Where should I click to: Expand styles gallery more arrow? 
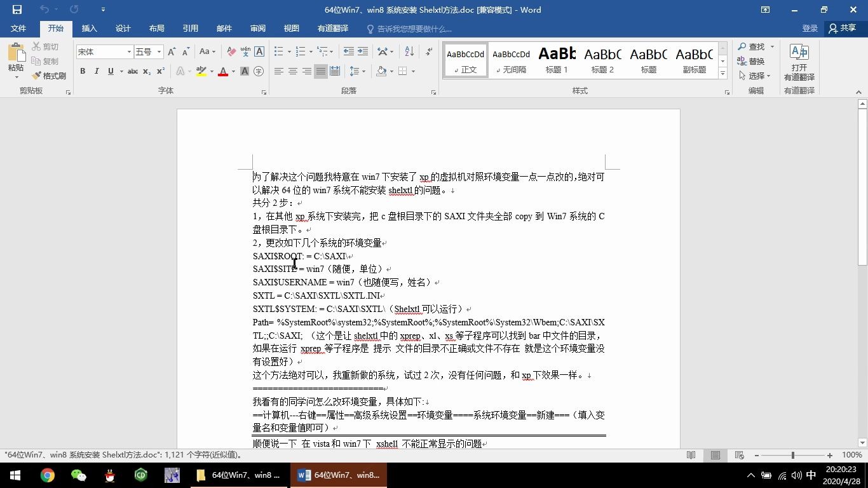click(722, 74)
